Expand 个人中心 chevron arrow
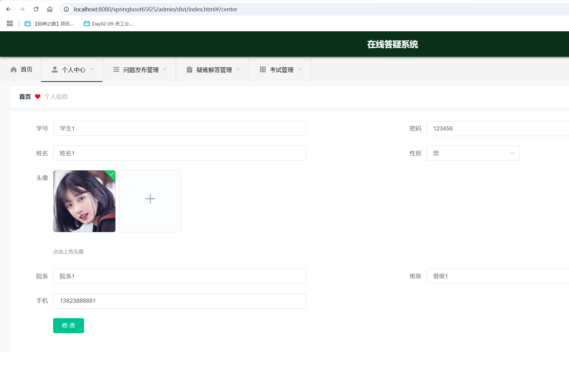Screen dimensions: 569x392 click(x=91, y=69)
